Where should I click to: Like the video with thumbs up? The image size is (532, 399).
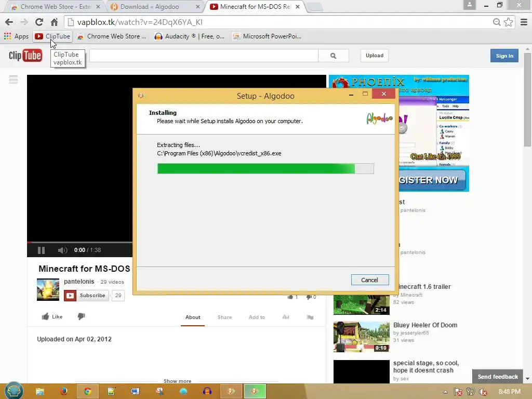click(x=52, y=316)
